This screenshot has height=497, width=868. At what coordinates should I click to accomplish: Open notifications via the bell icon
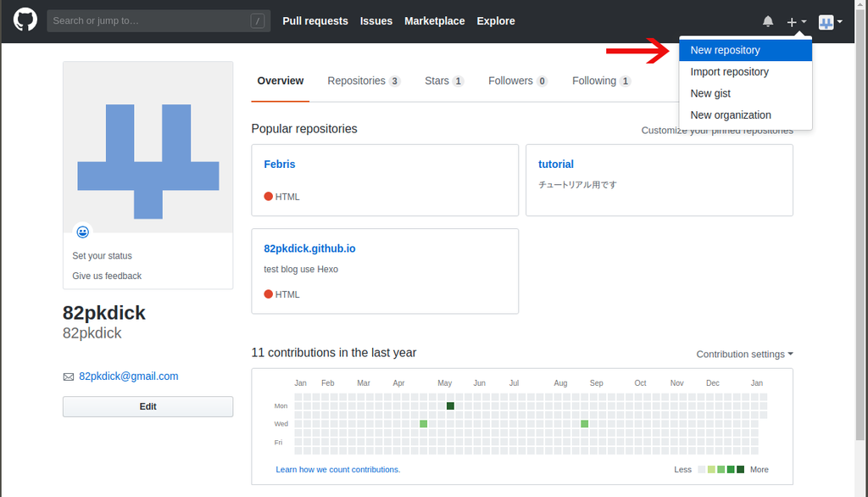coord(768,20)
